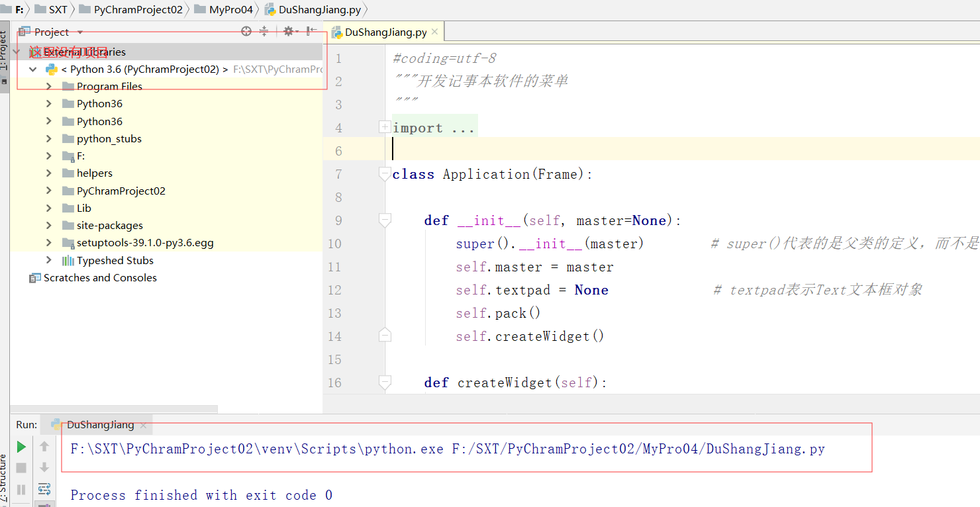The image size is (980, 507).
Task: Click the Project panel horizontal scrollbar
Action: click(x=113, y=409)
